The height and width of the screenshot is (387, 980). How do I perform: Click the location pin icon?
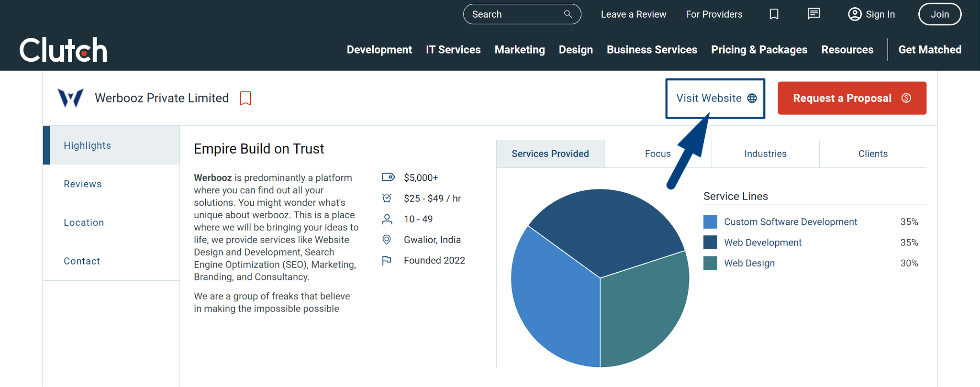[387, 240]
